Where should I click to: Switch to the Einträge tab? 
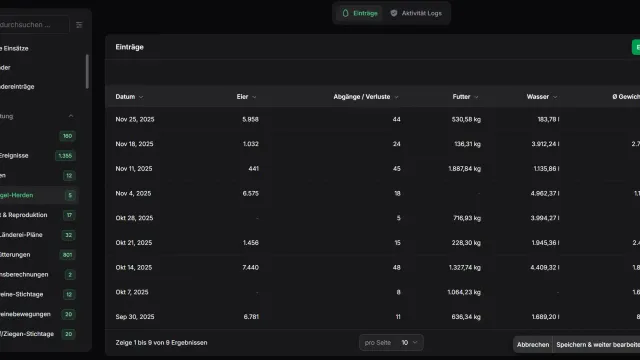coord(360,13)
